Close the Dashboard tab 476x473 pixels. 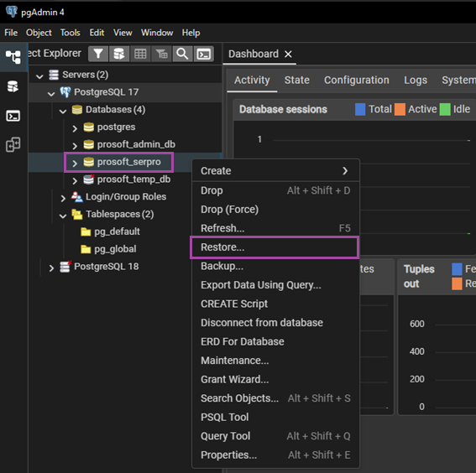click(x=288, y=55)
